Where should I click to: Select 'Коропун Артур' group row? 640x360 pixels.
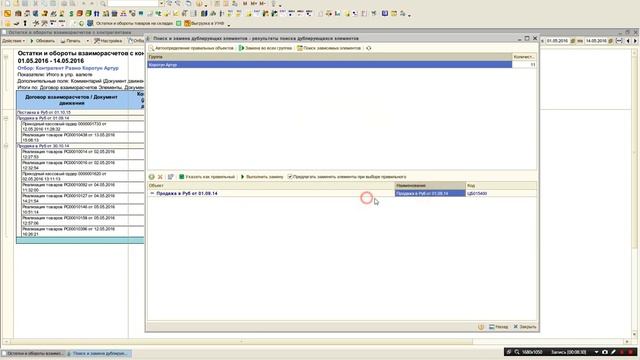pos(329,64)
